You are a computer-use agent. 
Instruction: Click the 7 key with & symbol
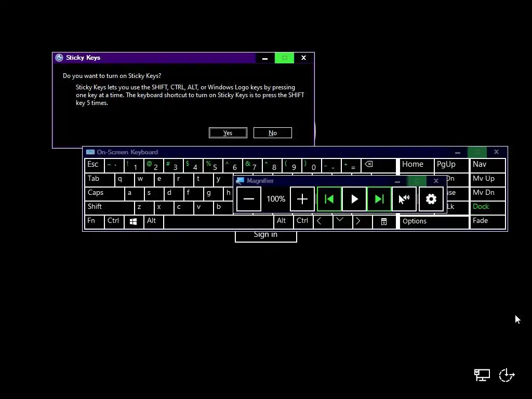tap(252, 165)
